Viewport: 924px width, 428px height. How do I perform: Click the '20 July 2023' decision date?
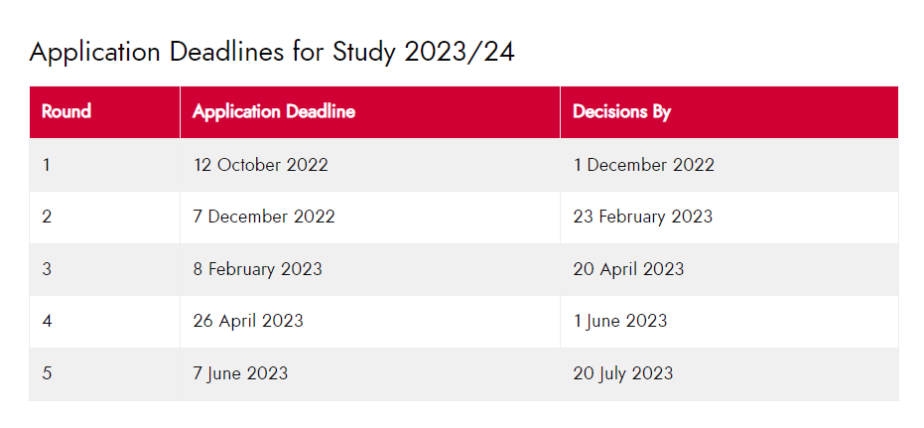tap(623, 373)
